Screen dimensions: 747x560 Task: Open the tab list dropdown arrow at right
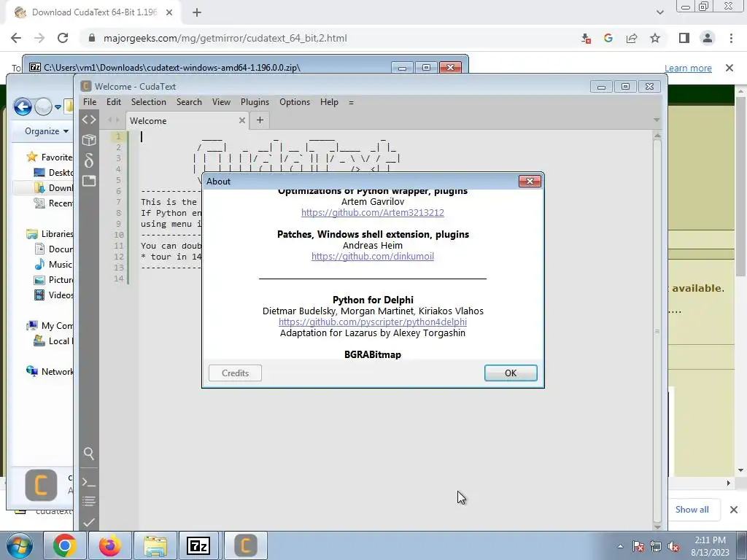point(657,120)
